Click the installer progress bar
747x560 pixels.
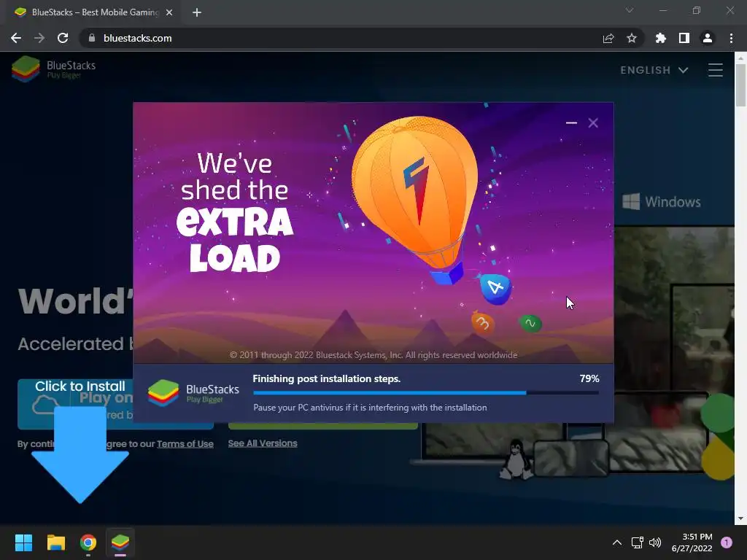click(x=426, y=393)
